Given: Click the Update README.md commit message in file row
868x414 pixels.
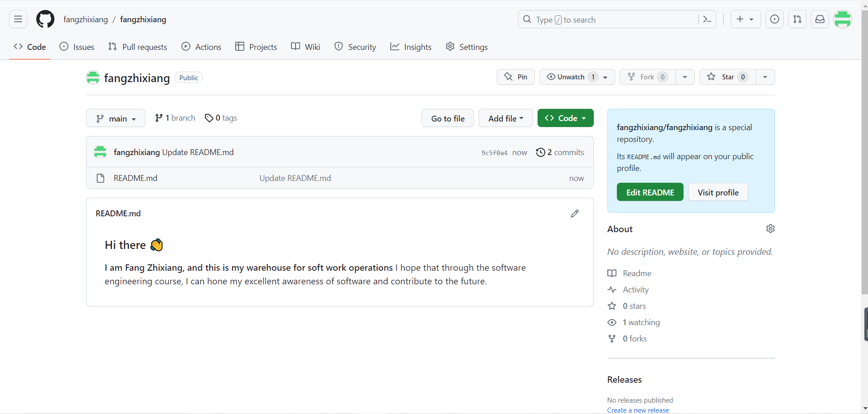Looking at the screenshot, I should tap(295, 178).
